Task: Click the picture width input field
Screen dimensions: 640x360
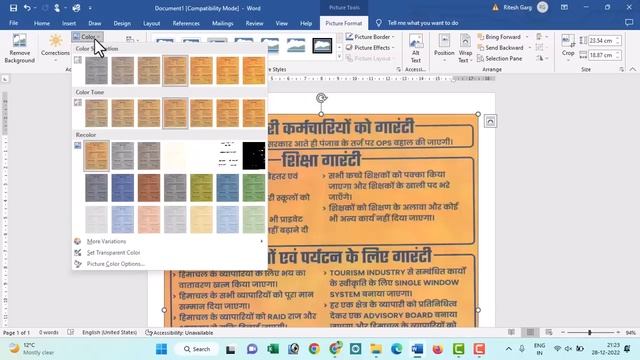Action: tap(602, 55)
